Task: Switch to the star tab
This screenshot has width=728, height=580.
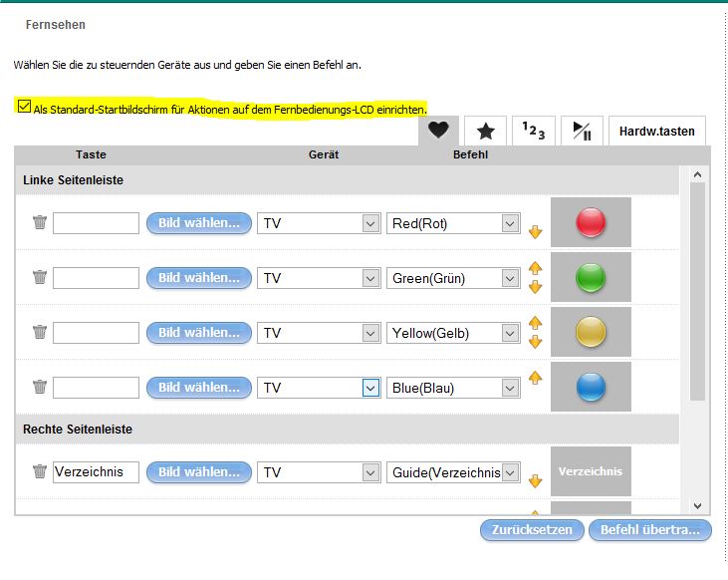Action: coord(485,131)
